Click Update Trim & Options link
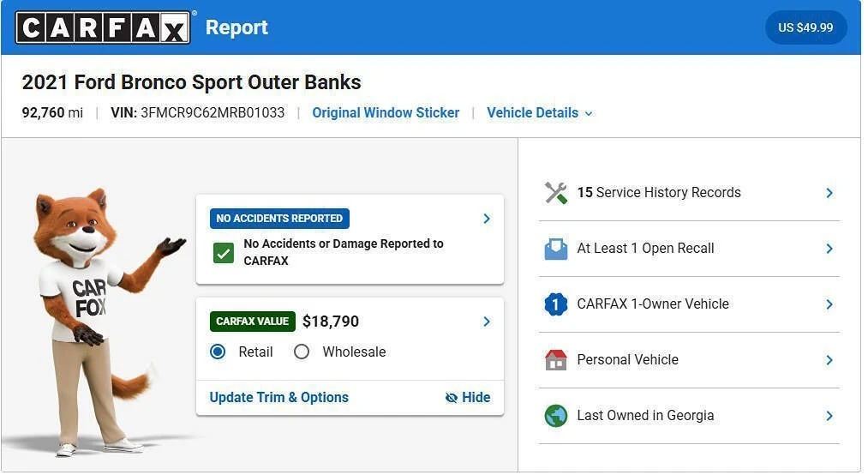This screenshot has width=868, height=475. [279, 398]
